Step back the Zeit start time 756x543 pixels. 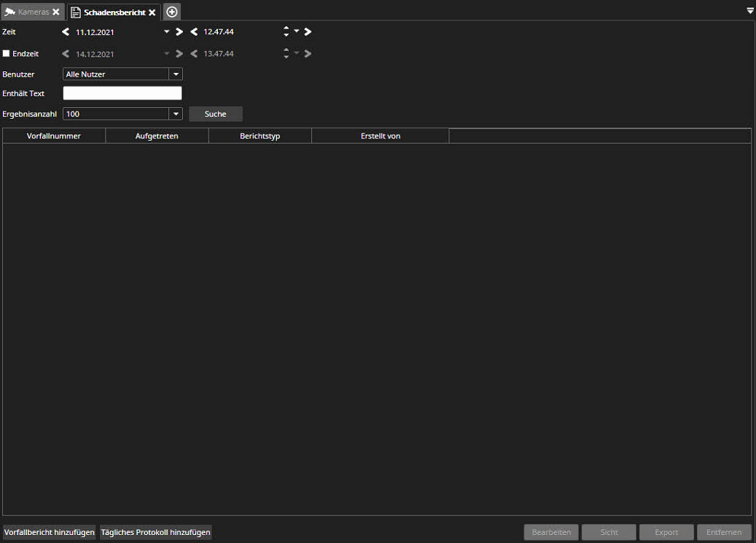coord(194,32)
